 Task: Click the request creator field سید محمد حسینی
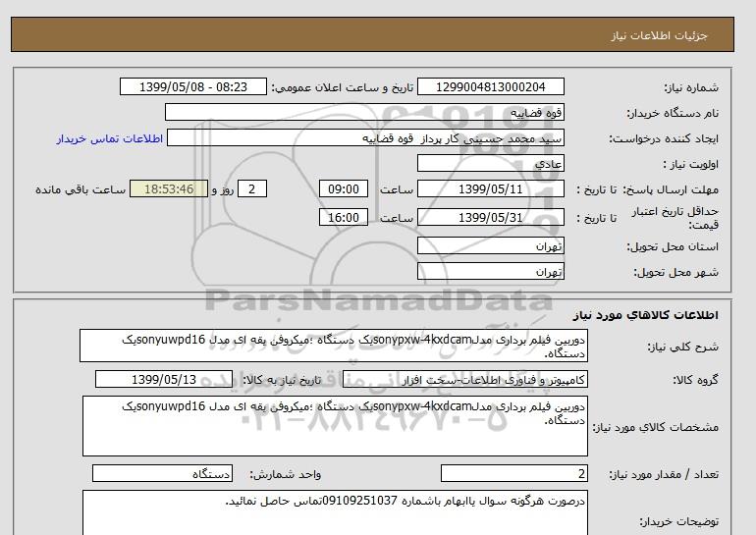(x=365, y=137)
